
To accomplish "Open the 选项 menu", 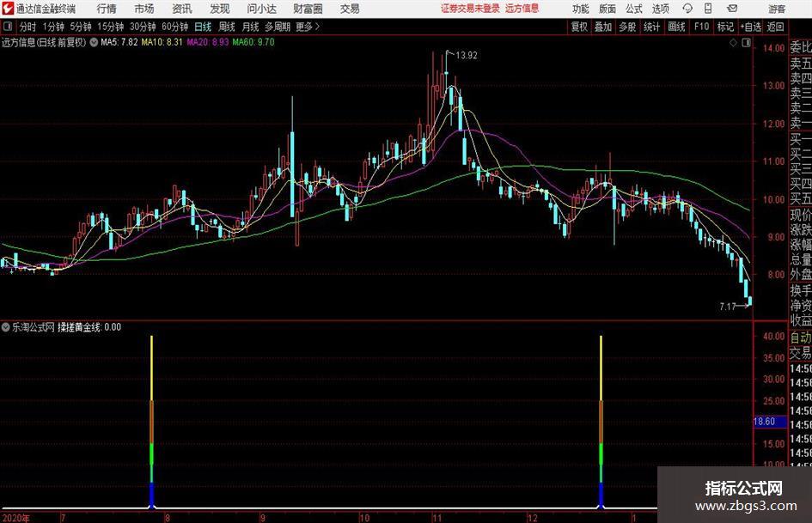I will click(660, 9).
